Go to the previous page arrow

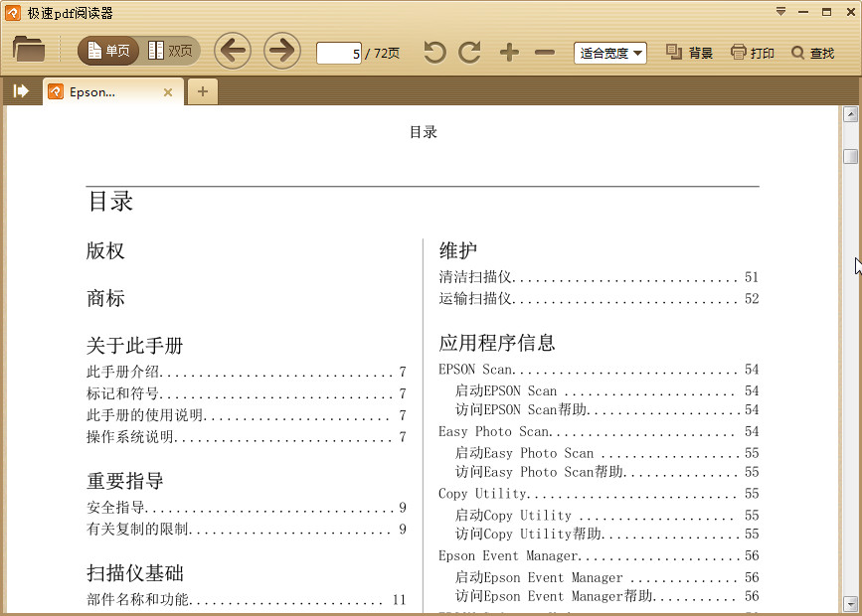coord(233,51)
